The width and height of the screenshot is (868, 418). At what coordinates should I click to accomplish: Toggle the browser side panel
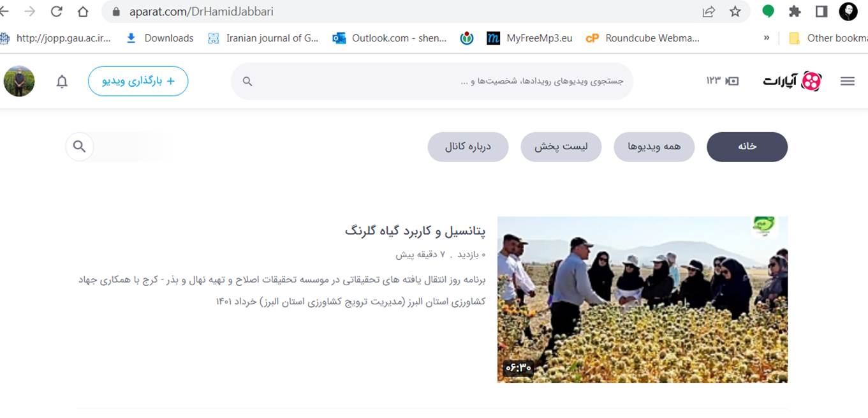pyautogui.click(x=821, y=11)
